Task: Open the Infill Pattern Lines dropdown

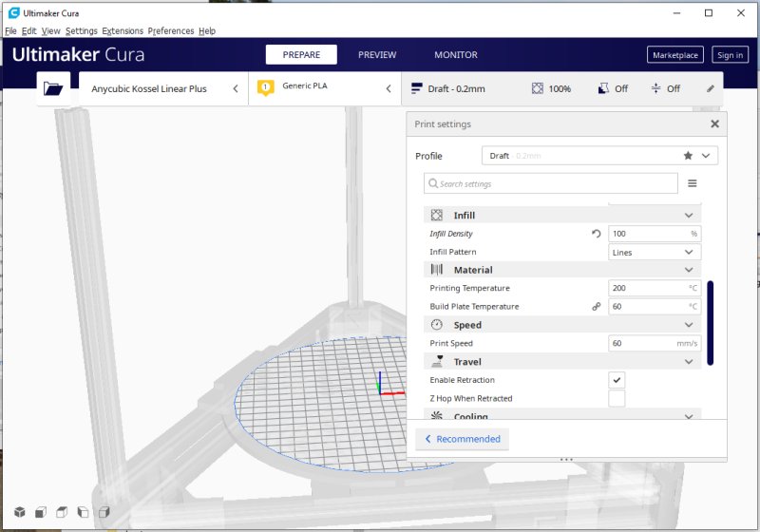Action: tap(655, 252)
